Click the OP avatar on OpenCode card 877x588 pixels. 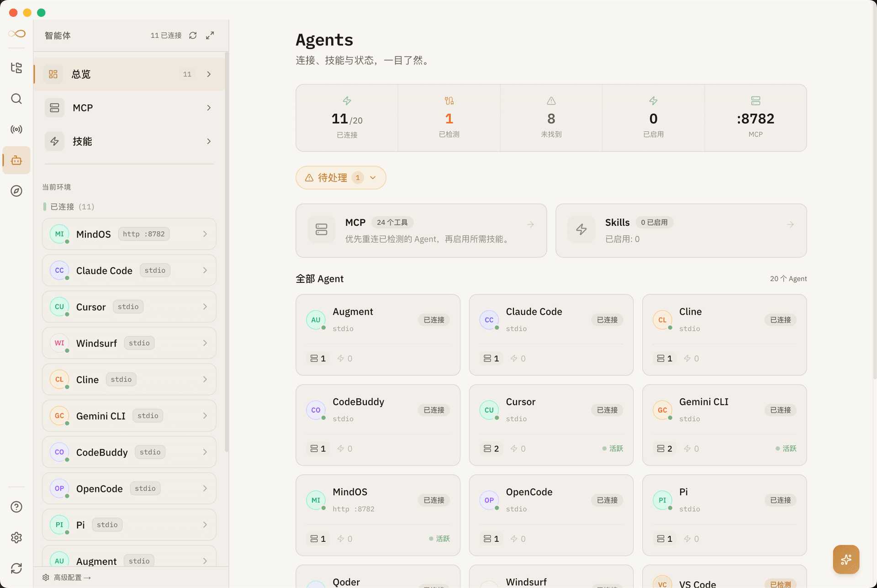coord(489,500)
